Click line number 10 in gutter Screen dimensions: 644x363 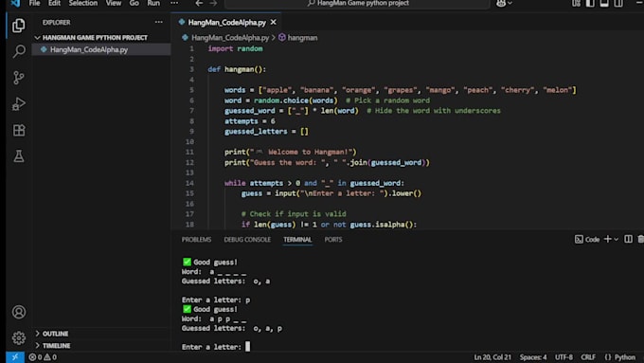[x=189, y=142]
